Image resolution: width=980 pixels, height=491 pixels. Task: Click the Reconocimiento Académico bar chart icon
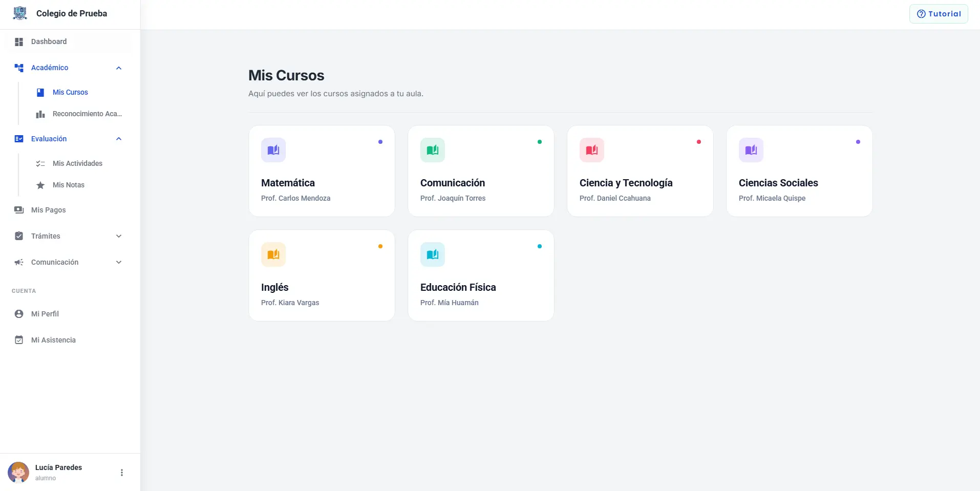tap(40, 114)
